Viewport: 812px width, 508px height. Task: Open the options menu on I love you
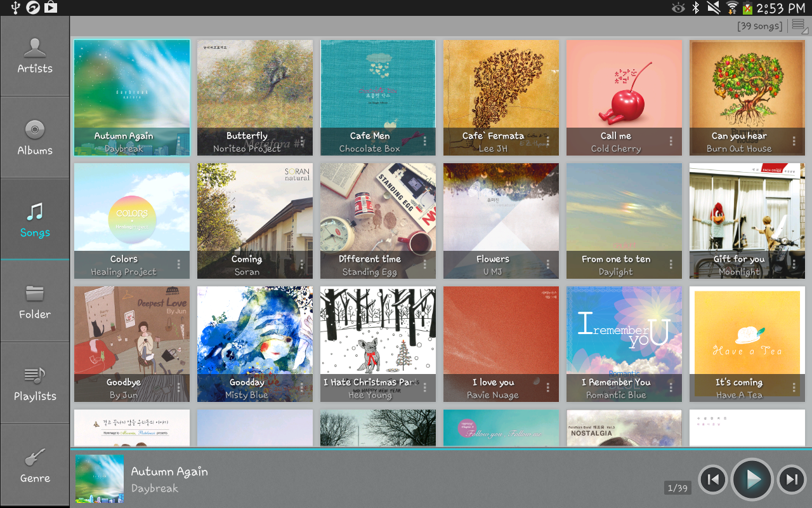tap(547, 387)
